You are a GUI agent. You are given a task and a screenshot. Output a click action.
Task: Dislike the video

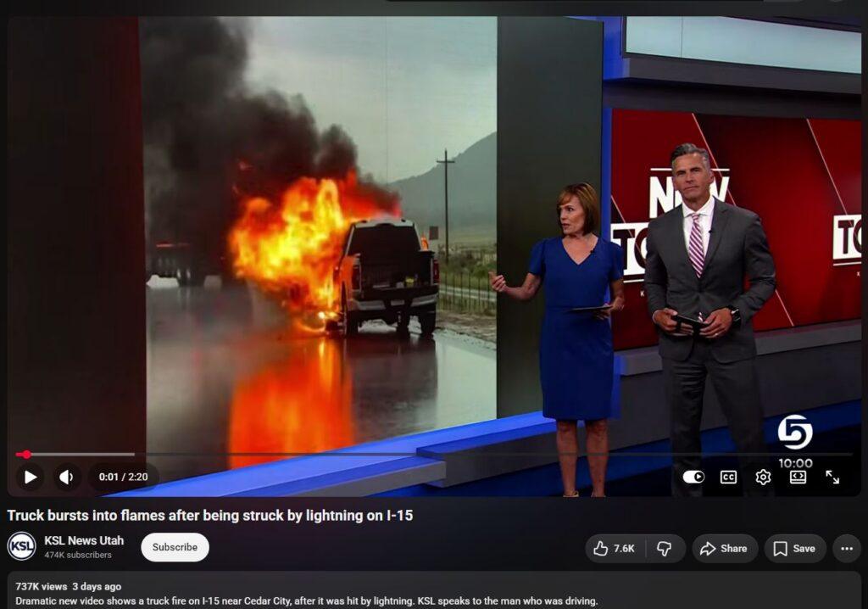[665, 549]
